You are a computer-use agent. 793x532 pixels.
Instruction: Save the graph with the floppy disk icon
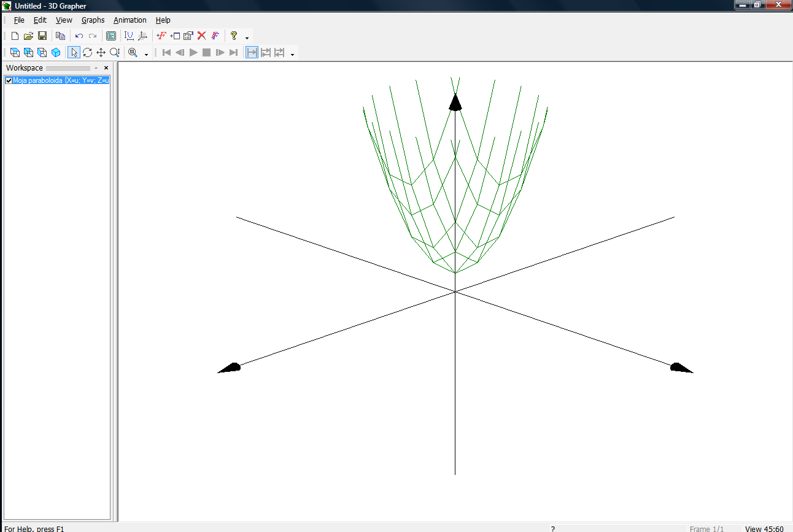point(42,36)
